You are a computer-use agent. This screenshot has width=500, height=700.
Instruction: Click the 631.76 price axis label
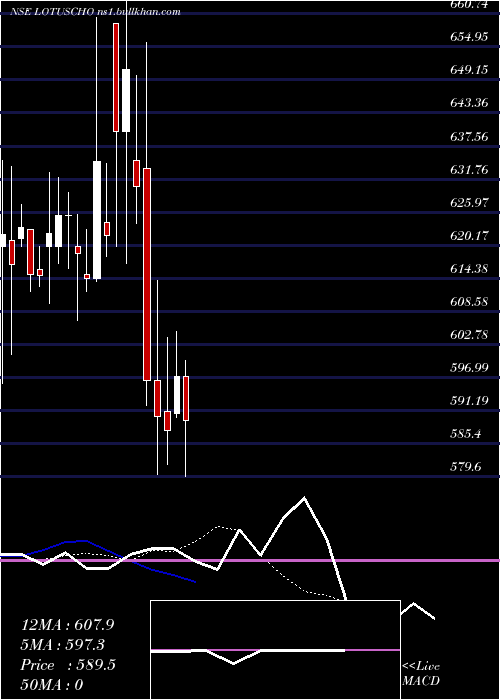(x=469, y=169)
